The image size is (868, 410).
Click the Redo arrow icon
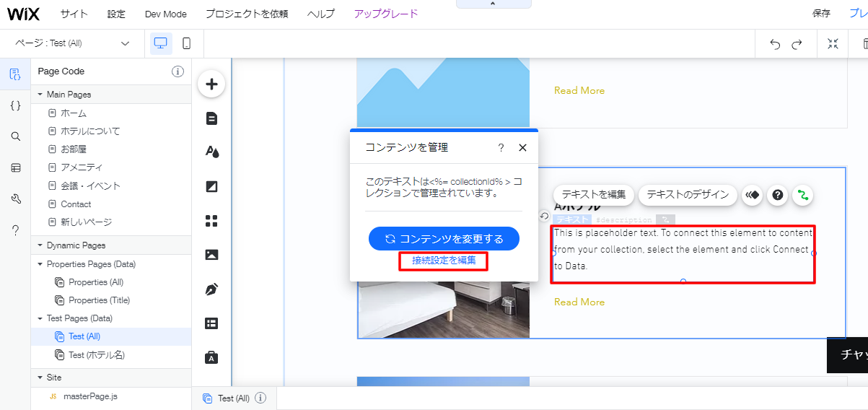point(797,44)
